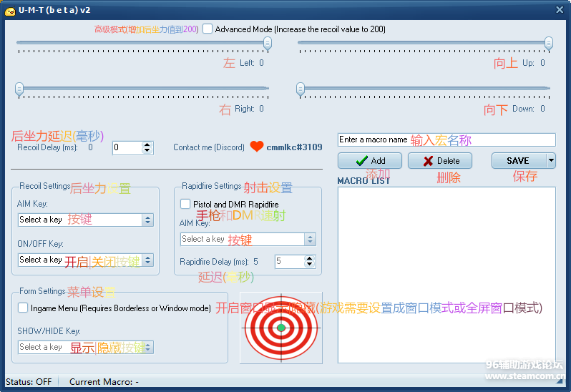Click the Add macro button
This screenshot has width=571, height=392.
[x=370, y=161]
